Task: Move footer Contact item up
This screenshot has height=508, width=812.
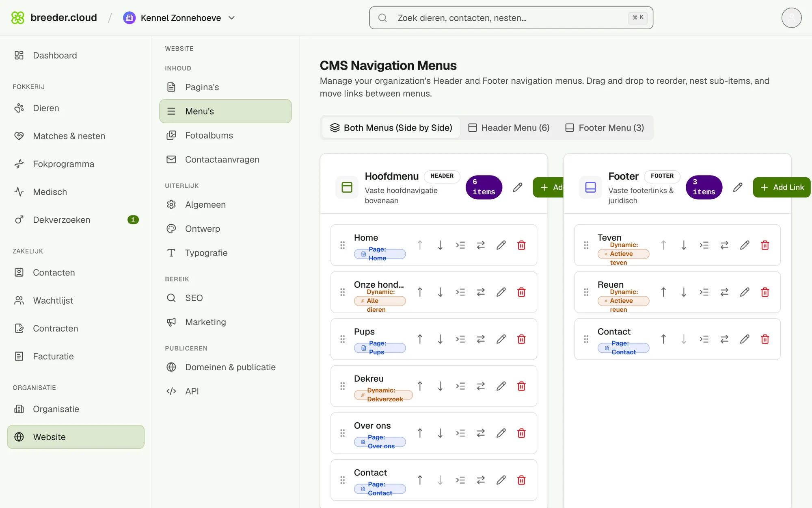Action: [663, 339]
